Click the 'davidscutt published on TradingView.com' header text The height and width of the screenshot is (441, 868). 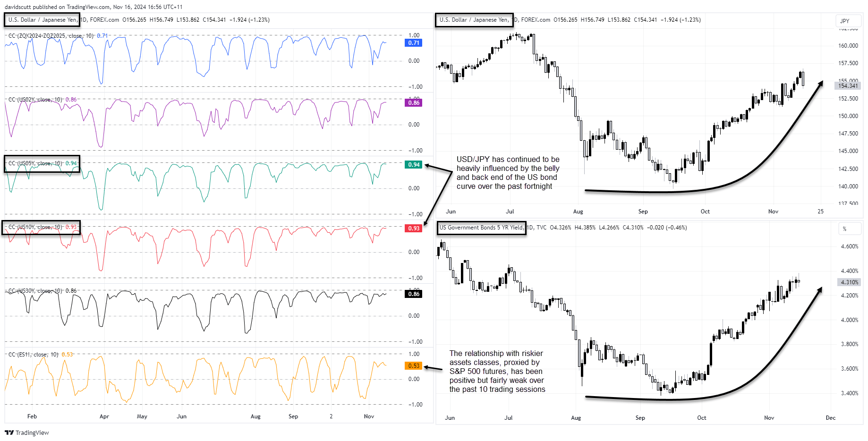pos(94,7)
